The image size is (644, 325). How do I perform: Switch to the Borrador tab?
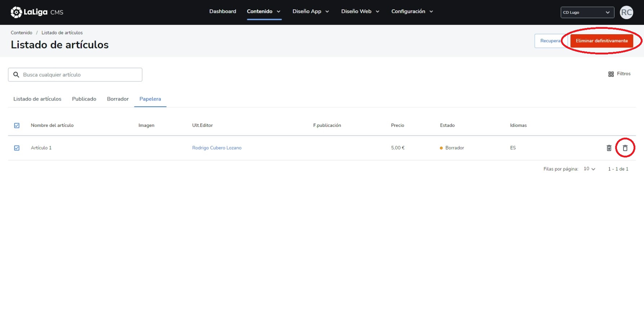pyautogui.click(x=118, y=99)
